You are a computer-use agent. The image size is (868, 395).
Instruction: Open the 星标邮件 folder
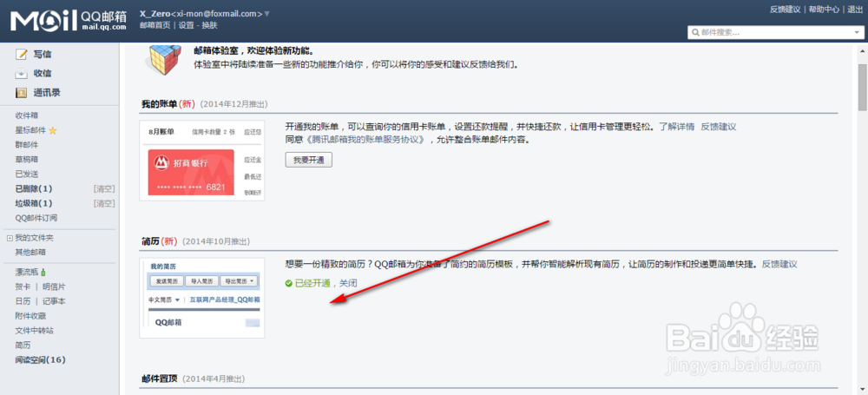point(31,131)
